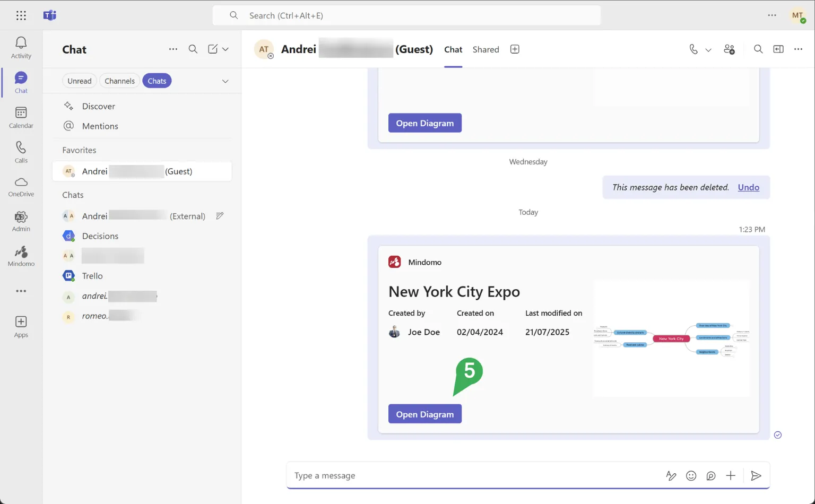Image resolution: width=815 pixels, height=504 pixels.
Task: Open the Activity feed in sidebar
Action: click(21, 47)
